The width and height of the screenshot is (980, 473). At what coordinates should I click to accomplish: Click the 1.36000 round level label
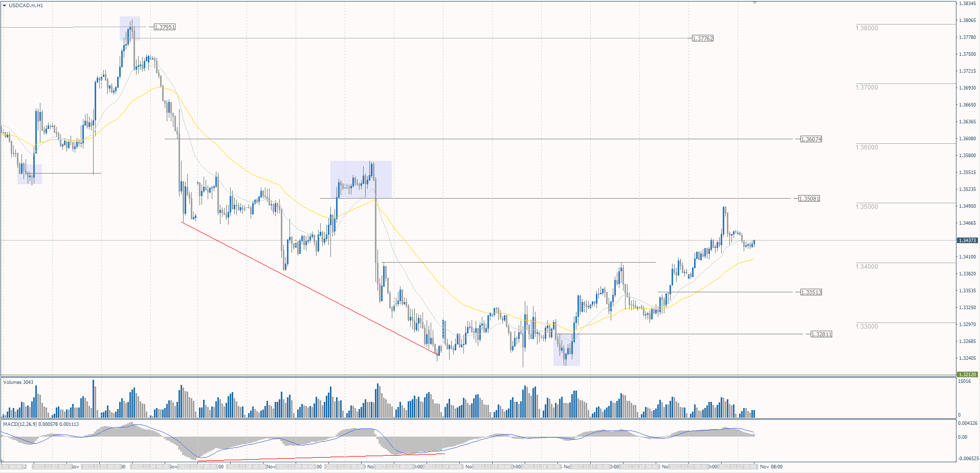click(867, 147)
